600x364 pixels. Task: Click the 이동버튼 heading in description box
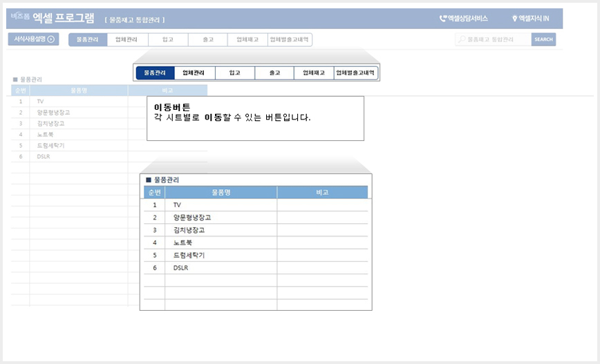(x=172, y=107)
